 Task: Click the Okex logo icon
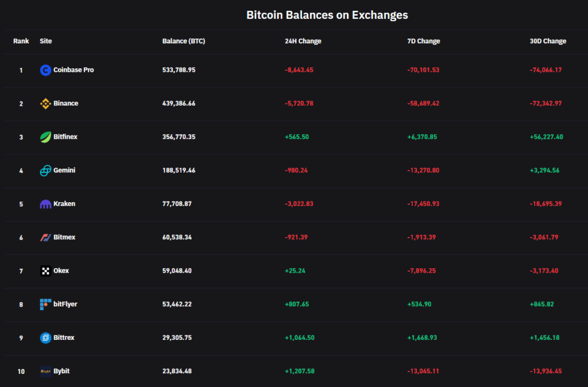tap(45, 270)
